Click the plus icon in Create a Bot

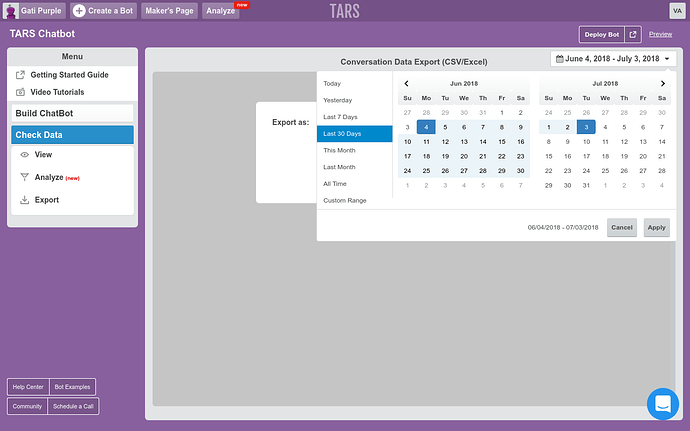79,11
